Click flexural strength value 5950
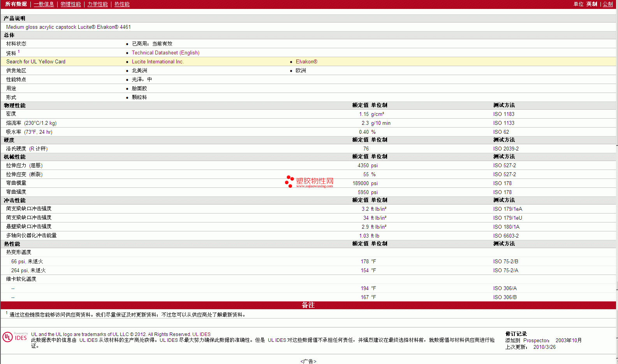 click(x=363, y=192)
